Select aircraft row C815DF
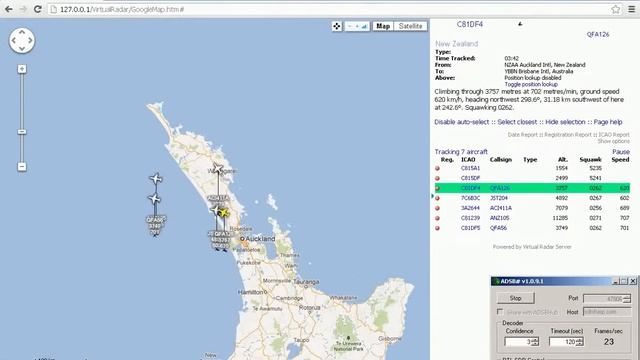The width and height of the screenshot is (640, 360). click(x=532, y=178)
